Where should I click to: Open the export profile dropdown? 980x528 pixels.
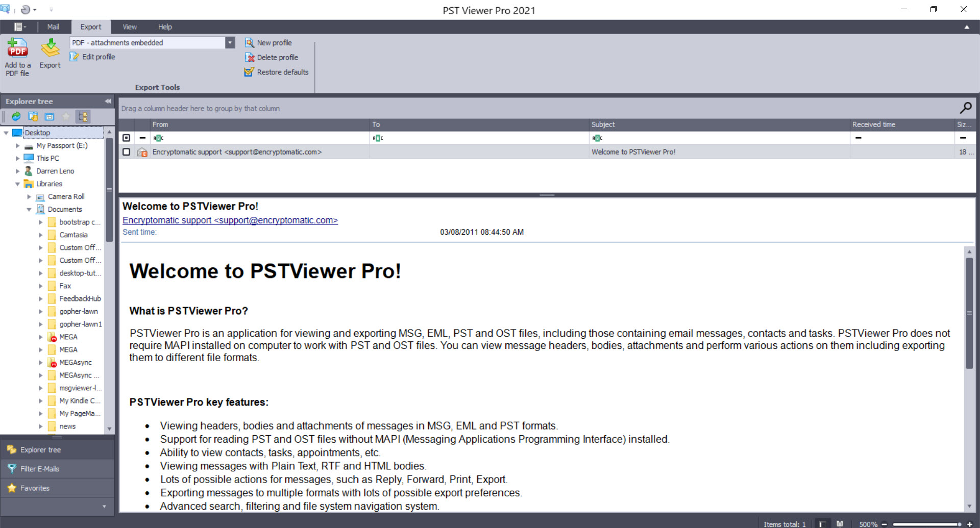pyautogui.click(x=230, y=43)
